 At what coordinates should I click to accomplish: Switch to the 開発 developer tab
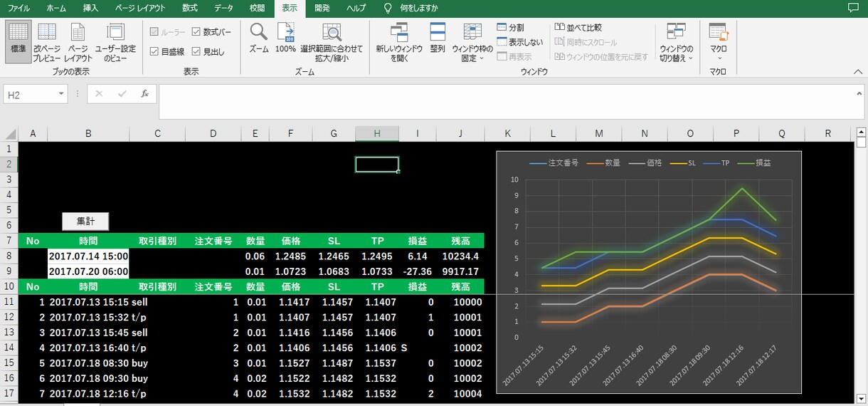tap(322, 8)
